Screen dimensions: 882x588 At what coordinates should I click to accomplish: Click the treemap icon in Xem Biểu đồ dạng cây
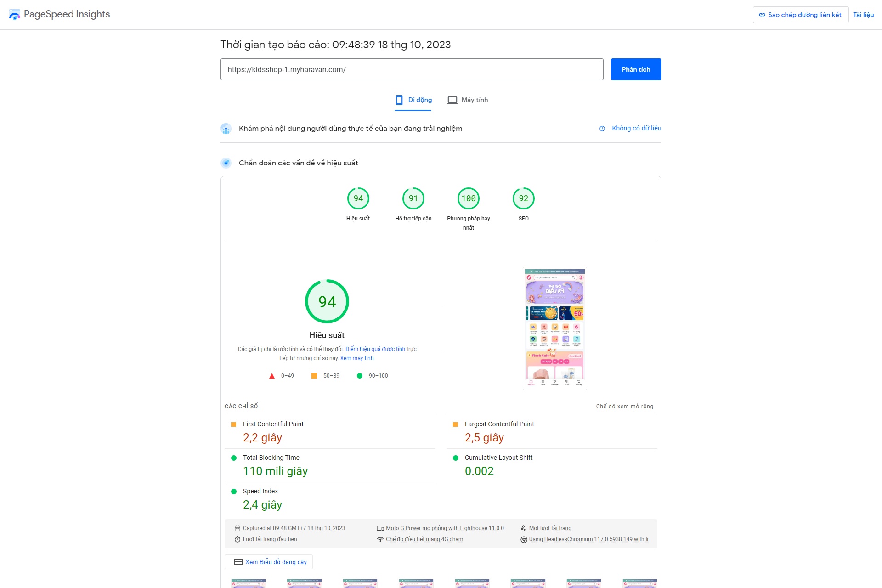(x=238, y=562)
